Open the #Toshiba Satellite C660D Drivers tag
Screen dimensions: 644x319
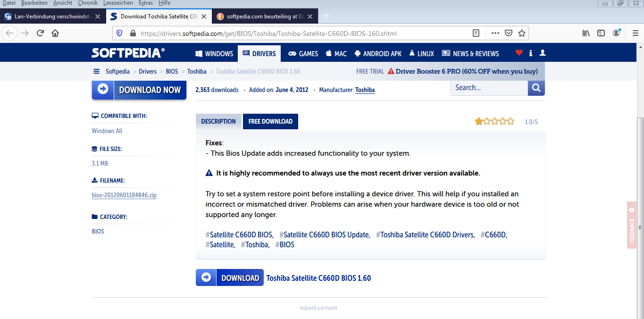coord(426,235)
